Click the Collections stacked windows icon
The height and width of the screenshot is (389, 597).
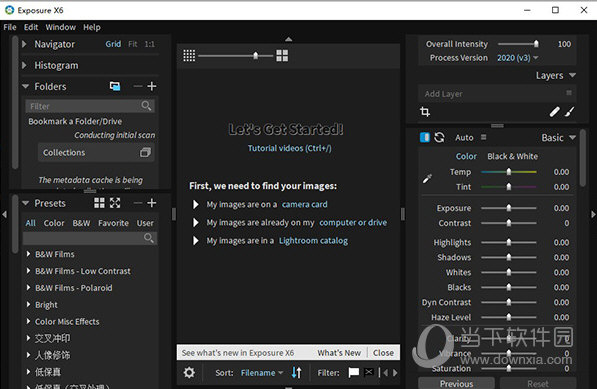pos(145,152)
